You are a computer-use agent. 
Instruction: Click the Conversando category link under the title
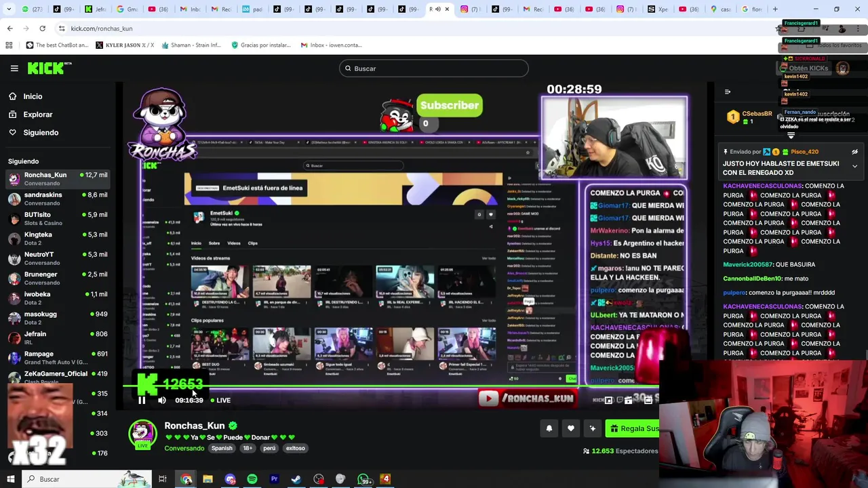click(x=184, y=448)
